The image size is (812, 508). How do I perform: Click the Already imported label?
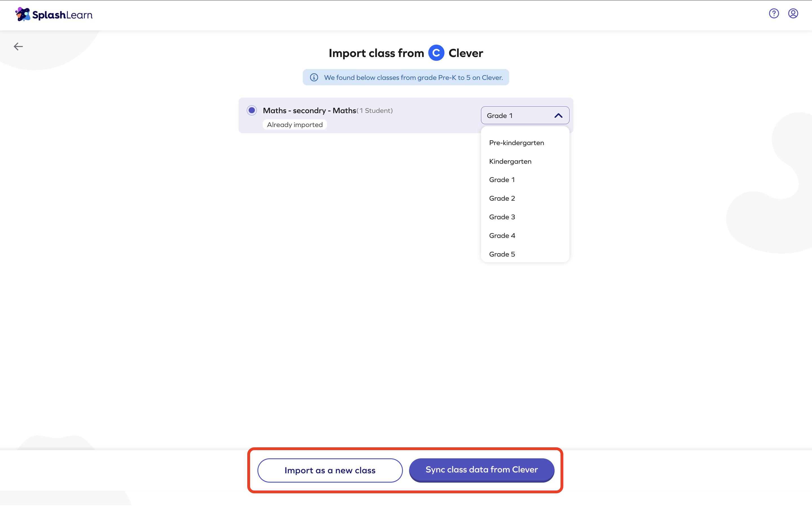coord(295,125)
